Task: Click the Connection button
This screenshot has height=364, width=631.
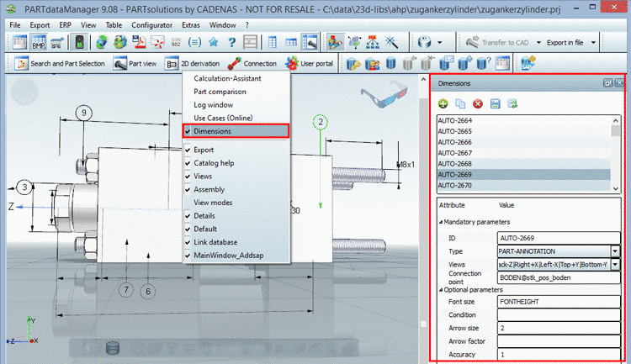Action: click(x=252, y=64)
